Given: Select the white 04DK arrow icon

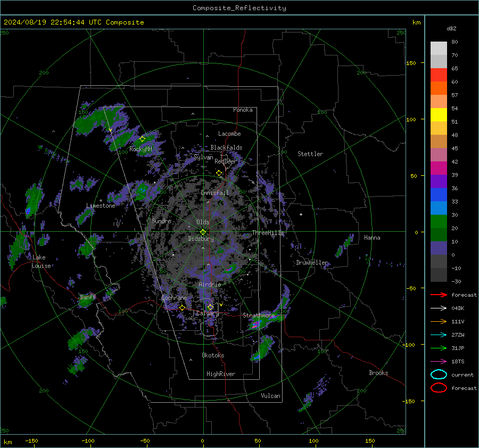Looking at the screenshot, I should pos(439,308).
